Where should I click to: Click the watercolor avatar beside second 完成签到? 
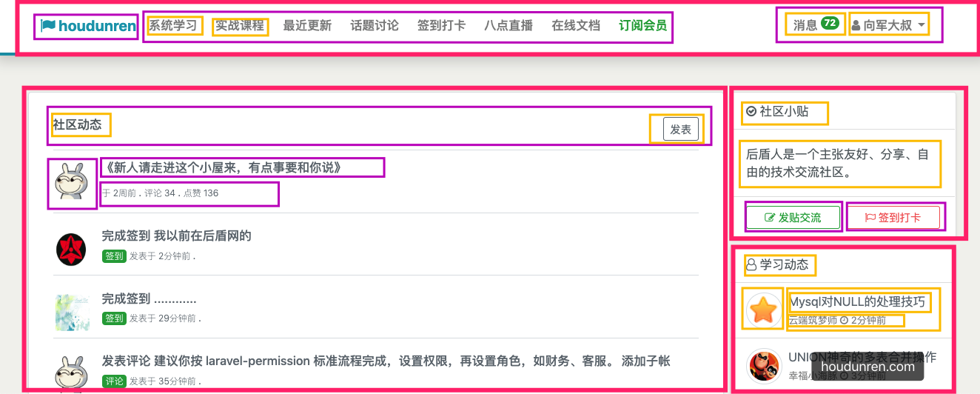pyautogui.click(x=72, y=312)
